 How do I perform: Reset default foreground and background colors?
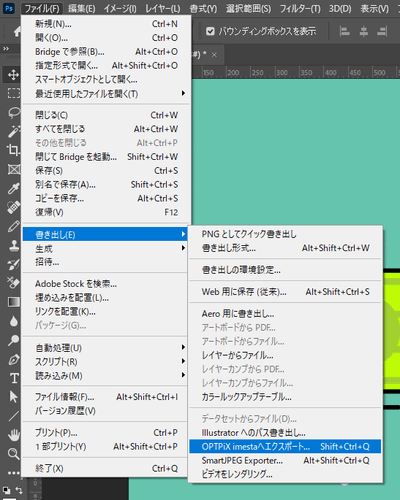coord(6,490)
